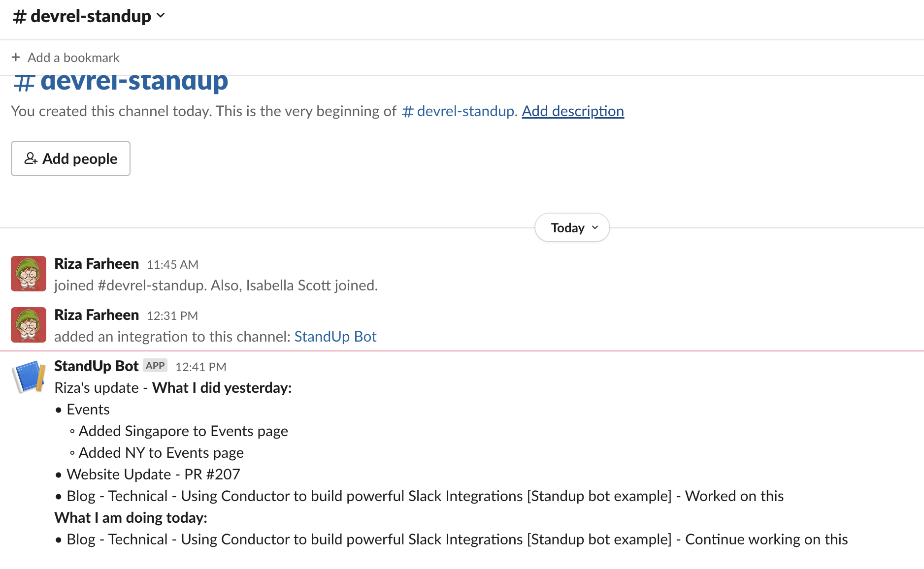The height and width of the screenshot is (569, 924).
Task: Open the StandUp Bot notebook avatar
Action: (x=29, y=377)
